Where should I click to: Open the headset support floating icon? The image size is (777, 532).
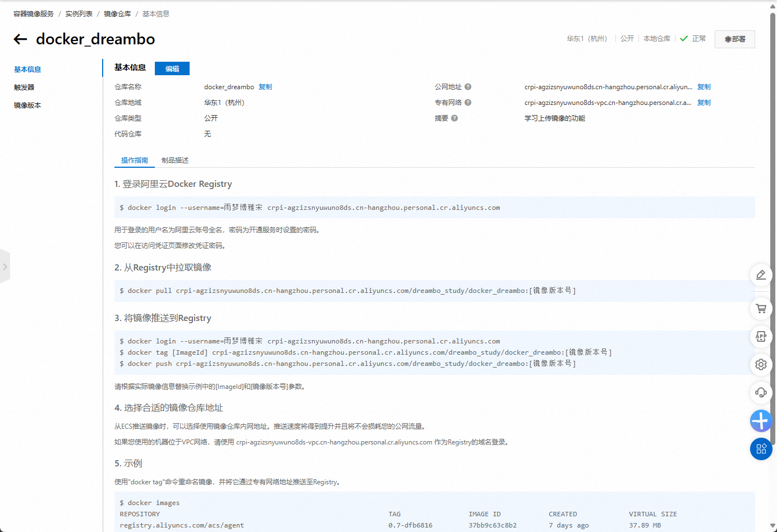coord(761,392)
